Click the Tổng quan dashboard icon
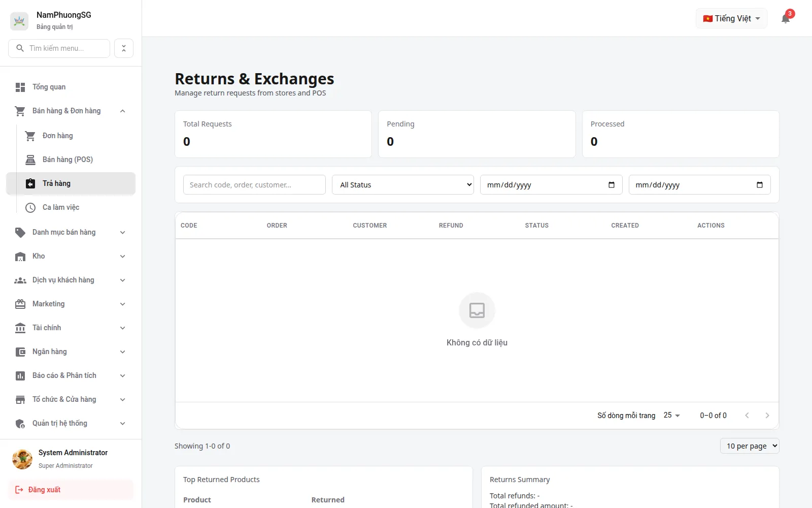Image resolution: width=812 pixels, height=508 pixels. (x=20, y=87)
